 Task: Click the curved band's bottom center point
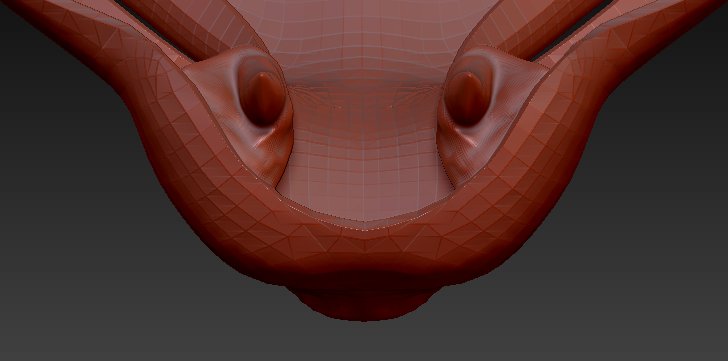pos(364,251)
